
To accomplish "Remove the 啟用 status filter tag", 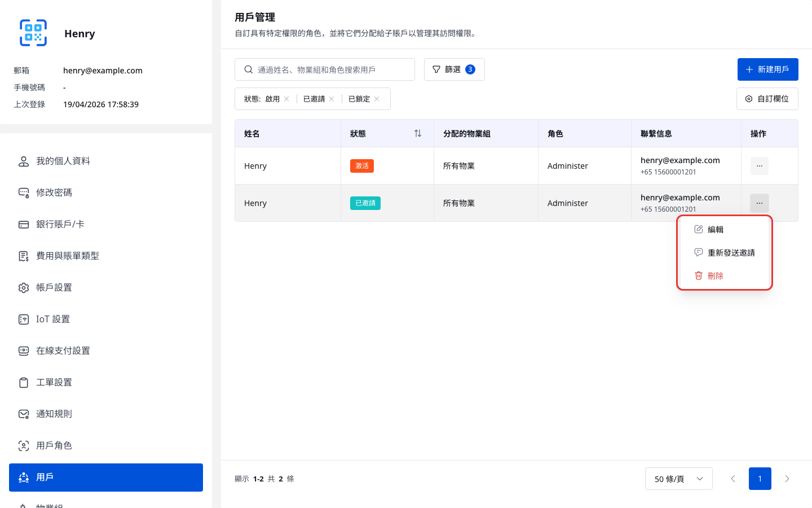I will tap(286, 99).
